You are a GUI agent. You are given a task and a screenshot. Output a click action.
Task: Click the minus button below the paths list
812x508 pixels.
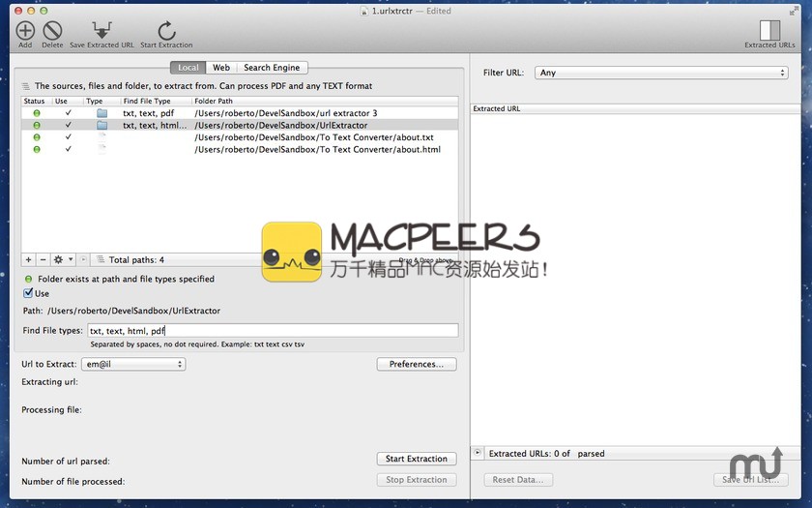[x=43, y=259]
